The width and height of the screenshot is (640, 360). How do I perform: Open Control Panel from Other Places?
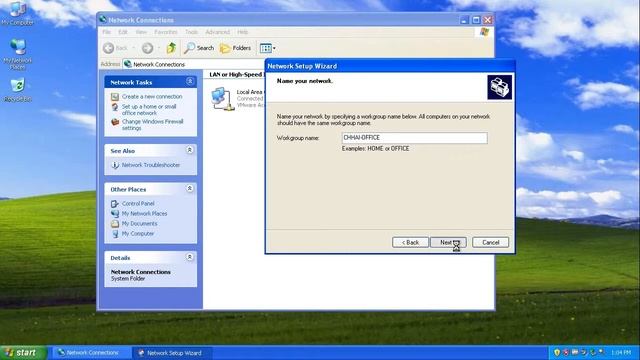tap(138, 203)
